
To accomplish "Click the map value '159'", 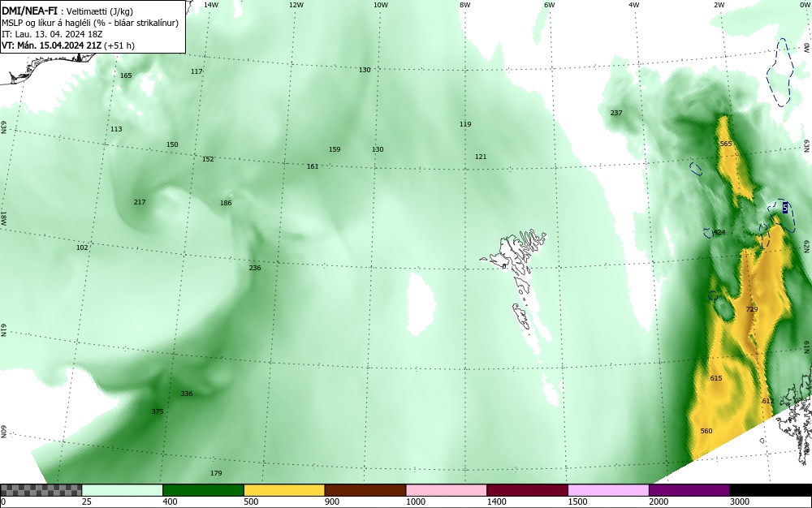I will (x=335, y=149).
